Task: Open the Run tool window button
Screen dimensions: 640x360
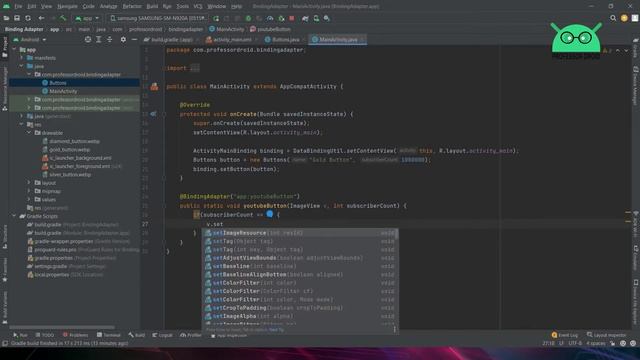Action: pos(20,335)
